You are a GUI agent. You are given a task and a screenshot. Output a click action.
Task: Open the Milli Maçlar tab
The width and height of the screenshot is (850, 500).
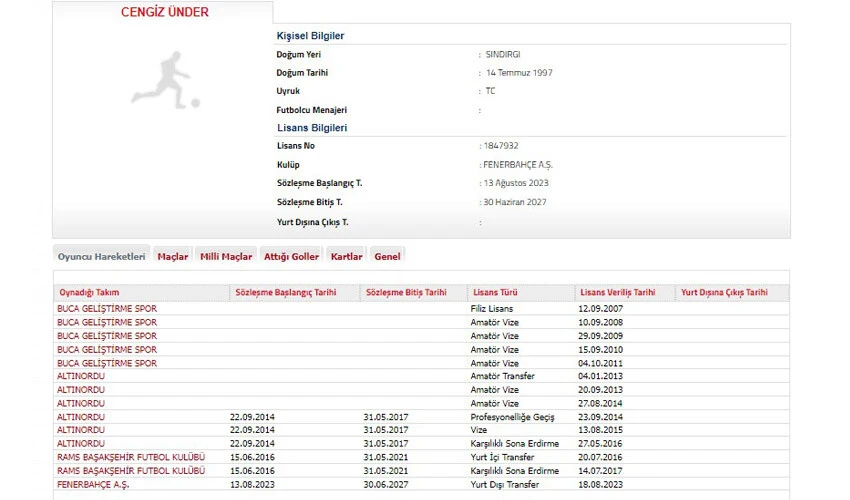pyautogui.click(x=226, y=257)
